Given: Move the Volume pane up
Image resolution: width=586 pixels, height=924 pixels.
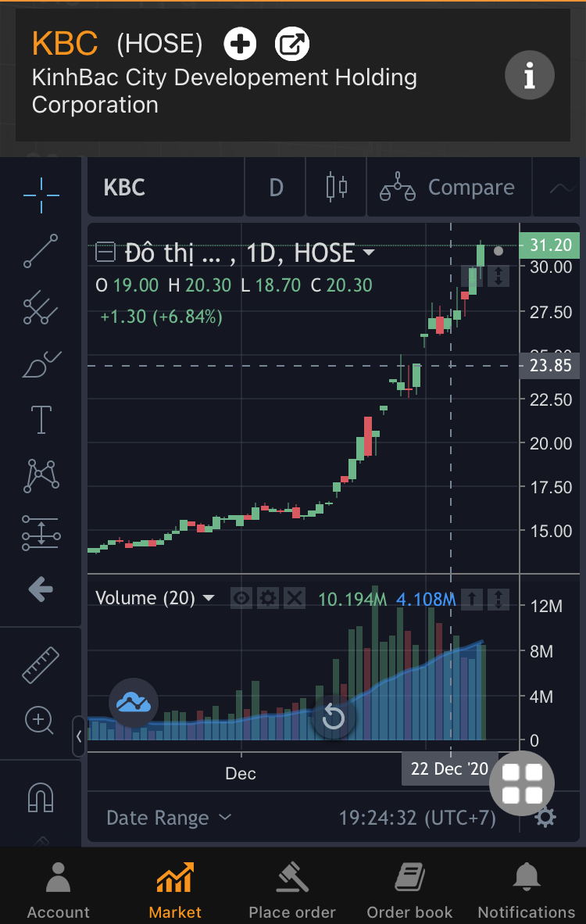Looking at the screenshot, I should click(x=472, y=600).
